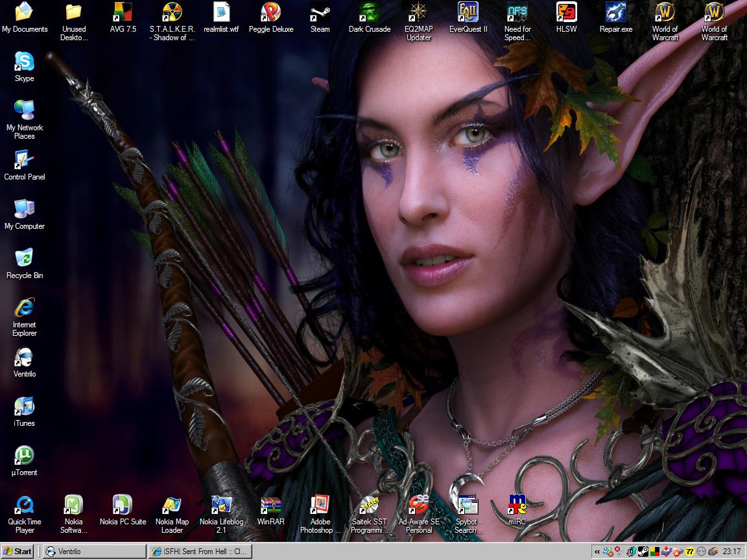Image resolution: width=747 pixels, height=560 pixels.
Task: Click the Need for Speed shortcut
Action: (517, 22)
